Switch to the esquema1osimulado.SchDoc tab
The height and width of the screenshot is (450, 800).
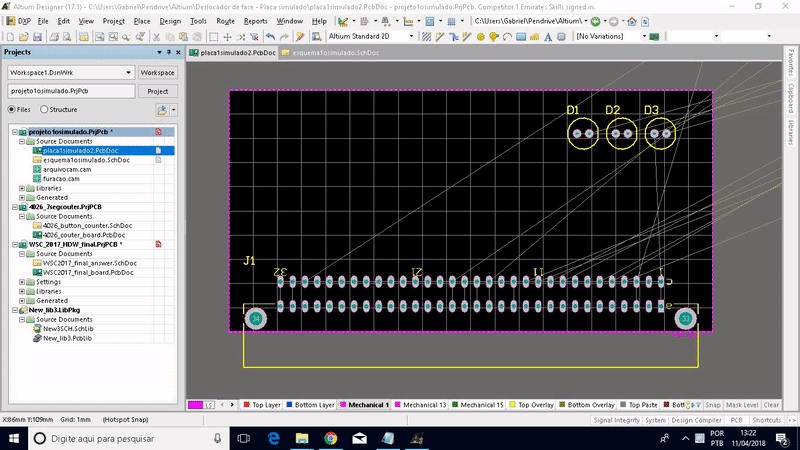click(331, 53)
